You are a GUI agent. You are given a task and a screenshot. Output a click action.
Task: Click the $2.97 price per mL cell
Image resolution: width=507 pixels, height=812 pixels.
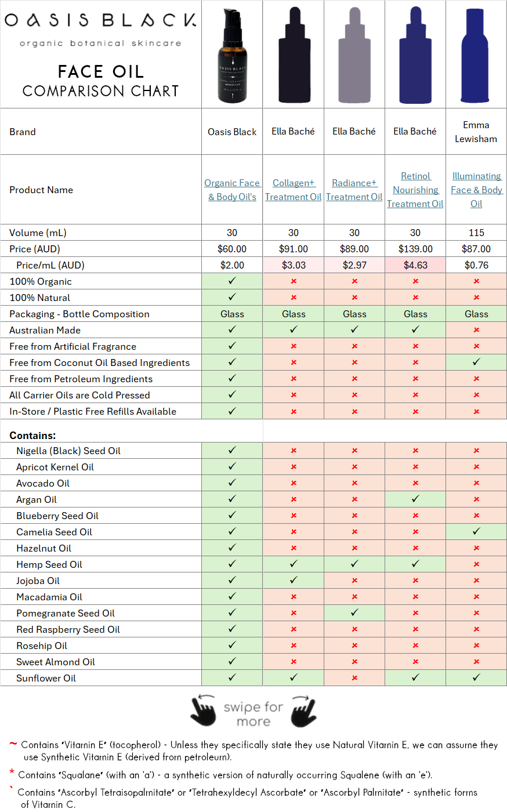pos(354,265)
